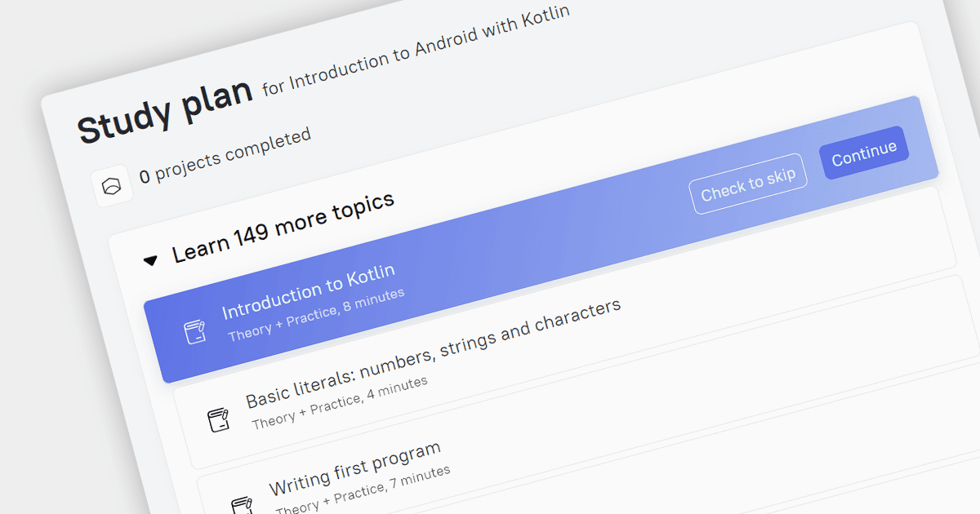Click 'Theory + Practice, 7 minutes' text

(x=363, y=491)
